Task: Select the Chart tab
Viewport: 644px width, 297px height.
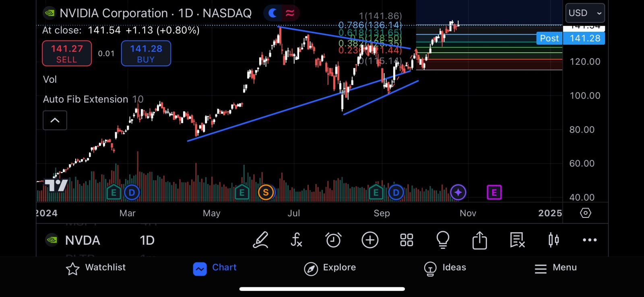Action: [215, 268]
